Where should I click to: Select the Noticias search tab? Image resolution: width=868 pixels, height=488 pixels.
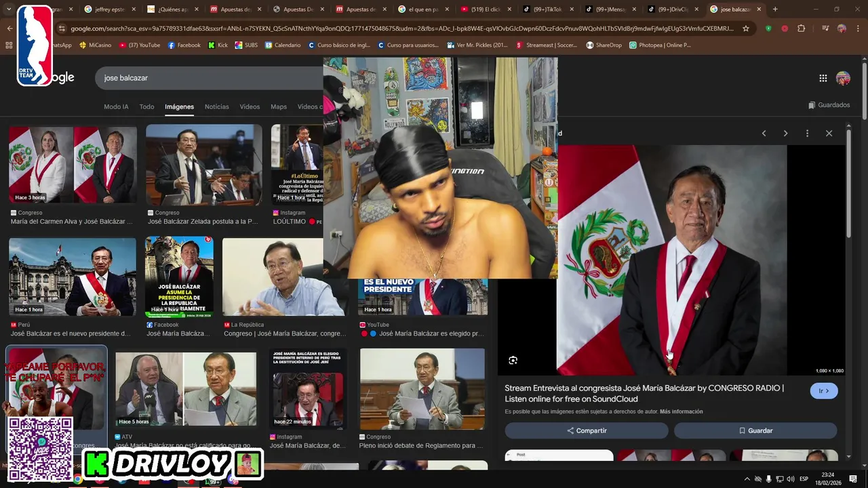(x=217, y=107)
